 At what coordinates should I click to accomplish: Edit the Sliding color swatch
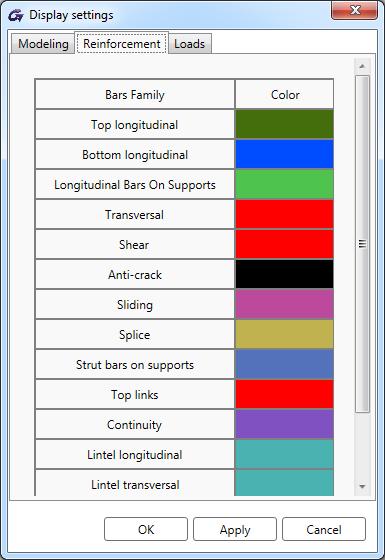[x=284, y=304]
